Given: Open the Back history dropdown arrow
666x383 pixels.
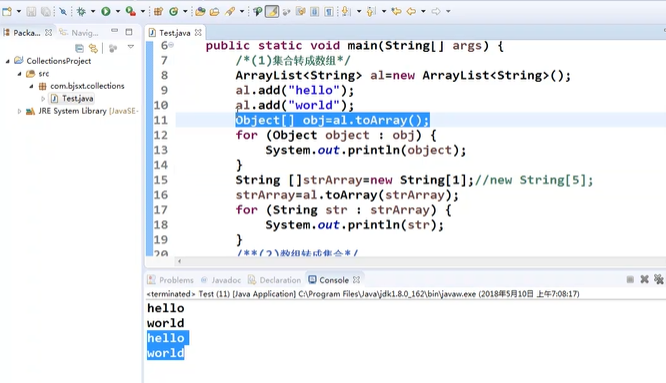Looking at the screenshot, I should click(423, 11).
